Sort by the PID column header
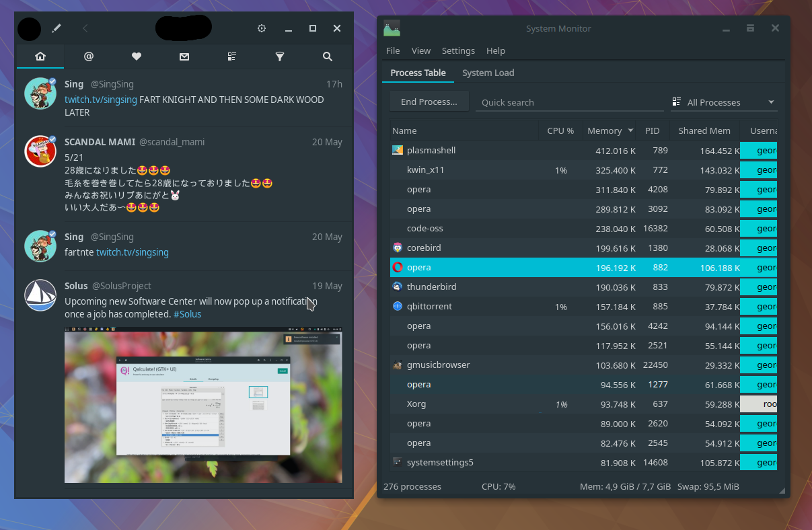Viewport: 812px width, 530px height. pos(653,130)
